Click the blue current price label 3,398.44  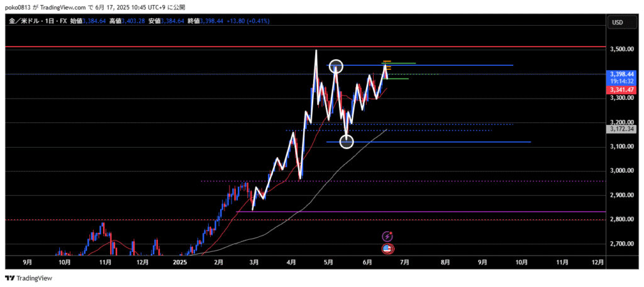tap(621, 74)
